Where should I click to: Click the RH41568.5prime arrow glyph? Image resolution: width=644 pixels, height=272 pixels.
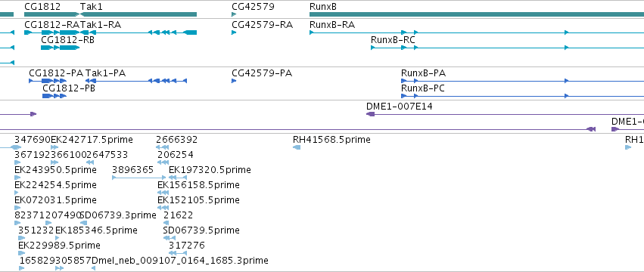pyautogui.click(x=297, y=147)
